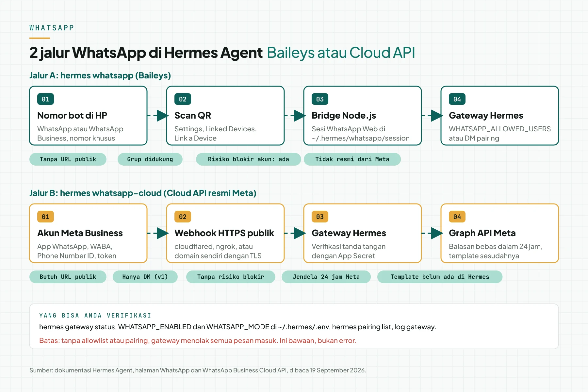The width and height of the screenshot is (588, 392).
Task: Select text "Settings, Linked Devices, Link a Device"
Action: pyautogui.click(x=216, y=134)
